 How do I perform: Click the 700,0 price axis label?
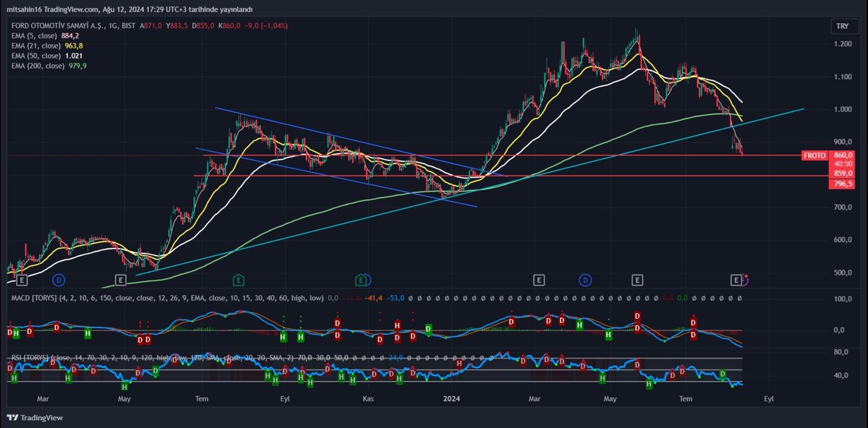pos(843,207)
